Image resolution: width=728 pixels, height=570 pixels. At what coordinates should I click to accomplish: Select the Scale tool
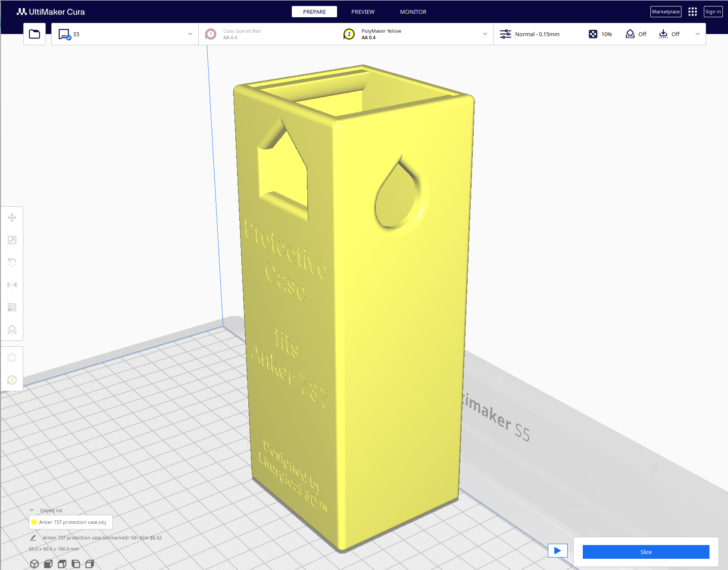tap(12, 240)
